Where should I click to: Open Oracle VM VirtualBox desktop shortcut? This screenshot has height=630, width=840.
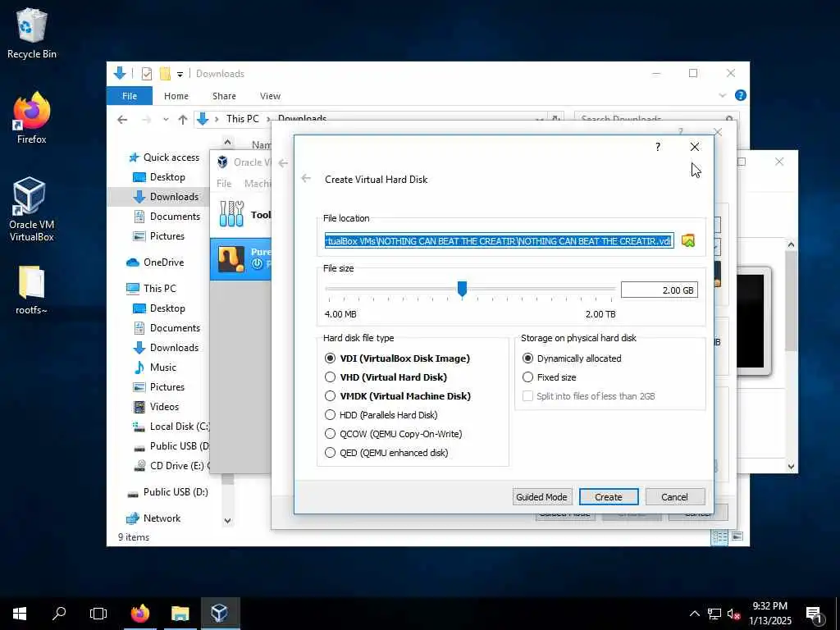(32, 209)
